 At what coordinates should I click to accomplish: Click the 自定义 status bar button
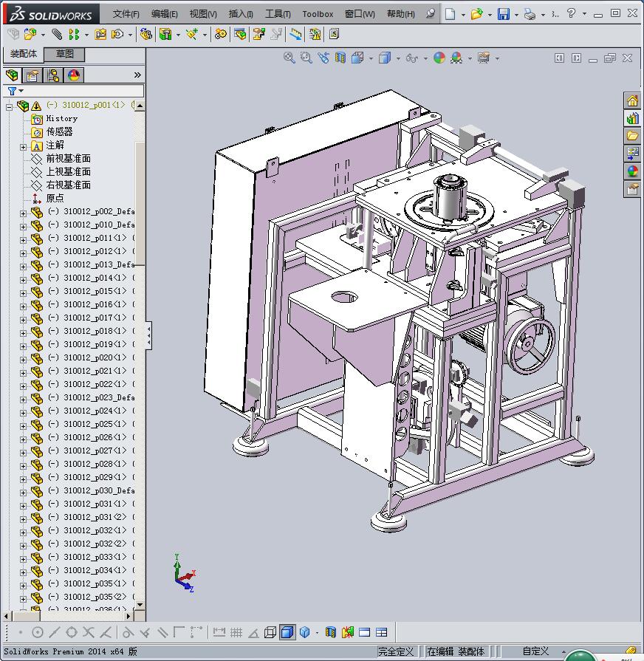535,651
